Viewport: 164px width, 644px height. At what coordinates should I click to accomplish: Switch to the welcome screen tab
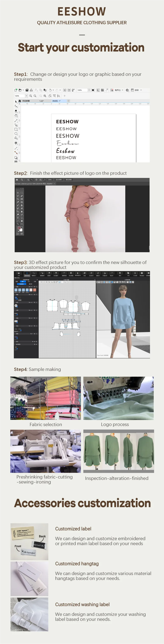[x=26, y=101]
